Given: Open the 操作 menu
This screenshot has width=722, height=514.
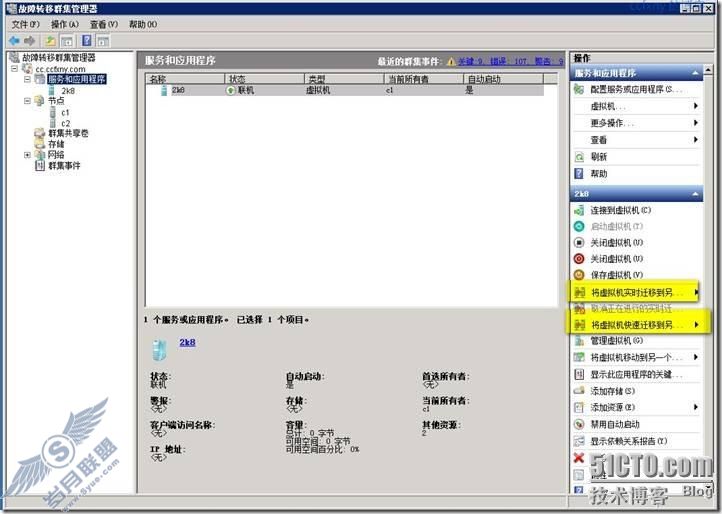Looking at the screenshot, I should (64, 24).
